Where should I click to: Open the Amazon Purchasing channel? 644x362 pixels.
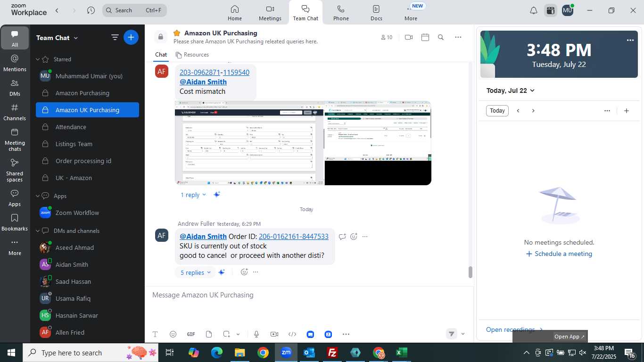coord(87,93)
